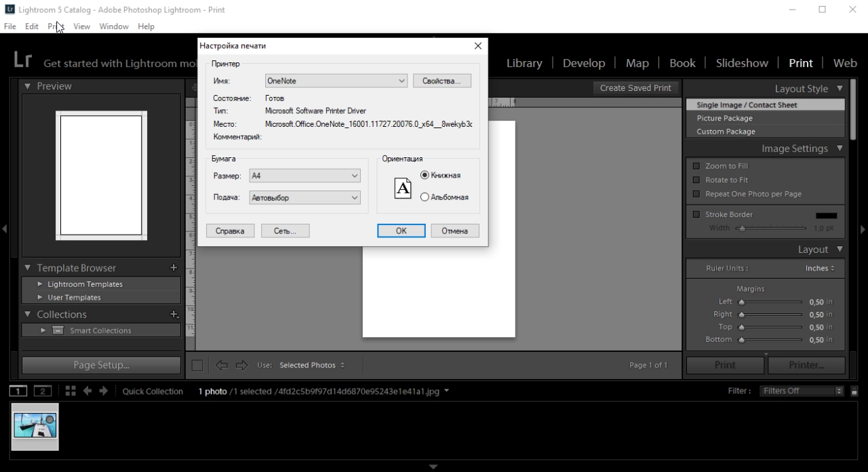Click Сеть network button
Screen dimensions: 868x472
tap(285, 231)
